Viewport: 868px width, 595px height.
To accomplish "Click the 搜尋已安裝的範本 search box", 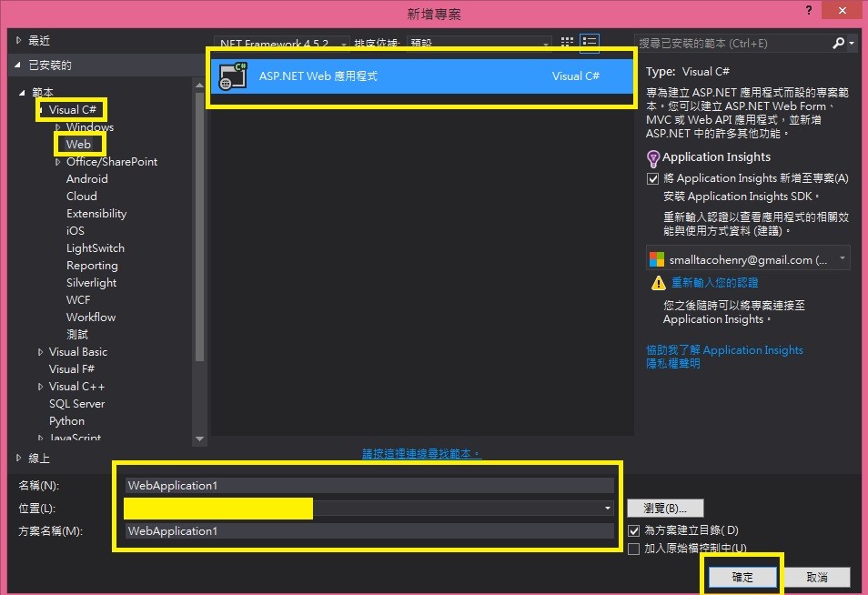I will pyautogui.click(x=733, y=43).
